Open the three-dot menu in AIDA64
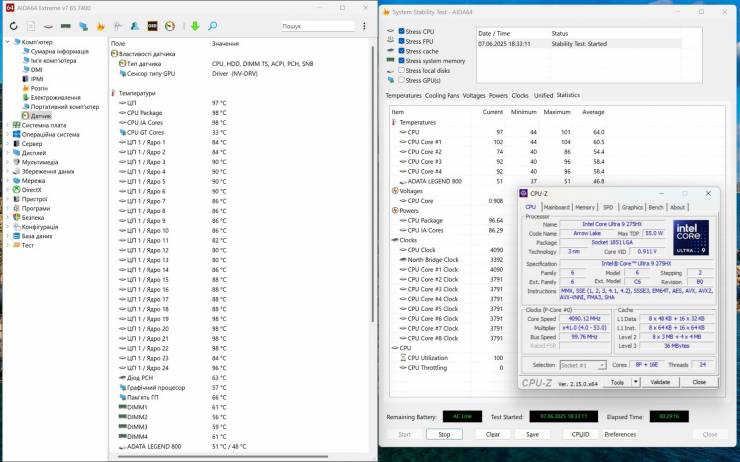This screenshot has width=740, height=462. point(364,26)
